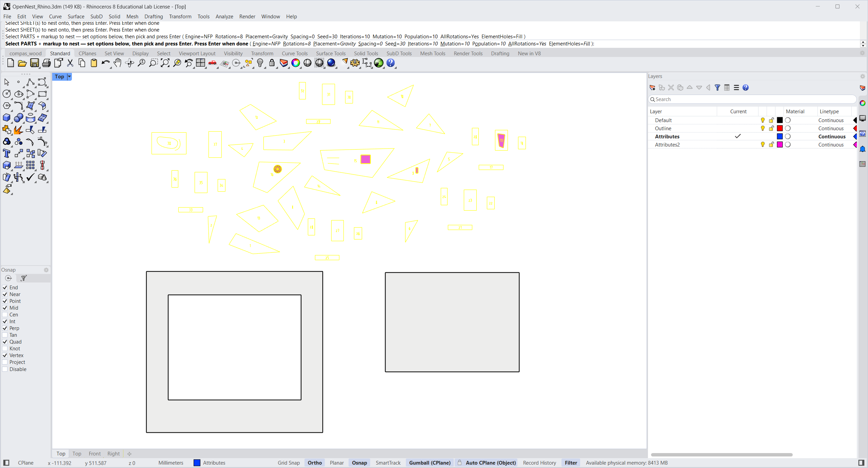Click the blue color swatch of Attributes layer
This screenshot has height=468, width=868.
pyautogui.click(x=780, y=137)
